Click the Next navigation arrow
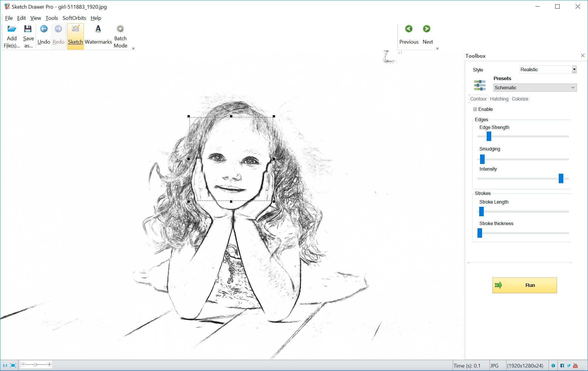 [x=427, y=29]
